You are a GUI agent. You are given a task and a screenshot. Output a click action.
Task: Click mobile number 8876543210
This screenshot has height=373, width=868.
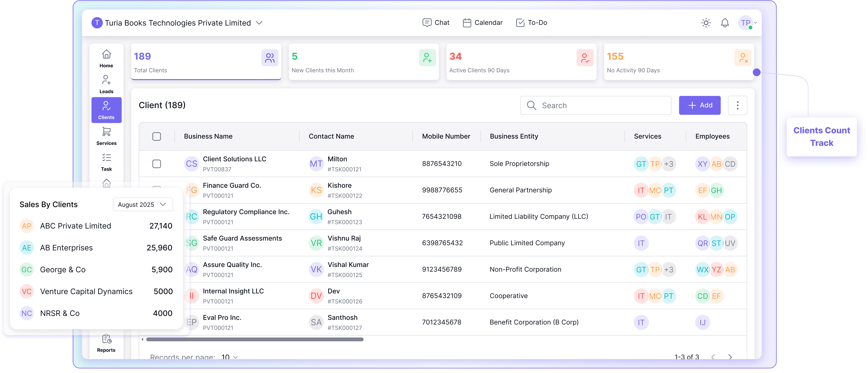442,164
